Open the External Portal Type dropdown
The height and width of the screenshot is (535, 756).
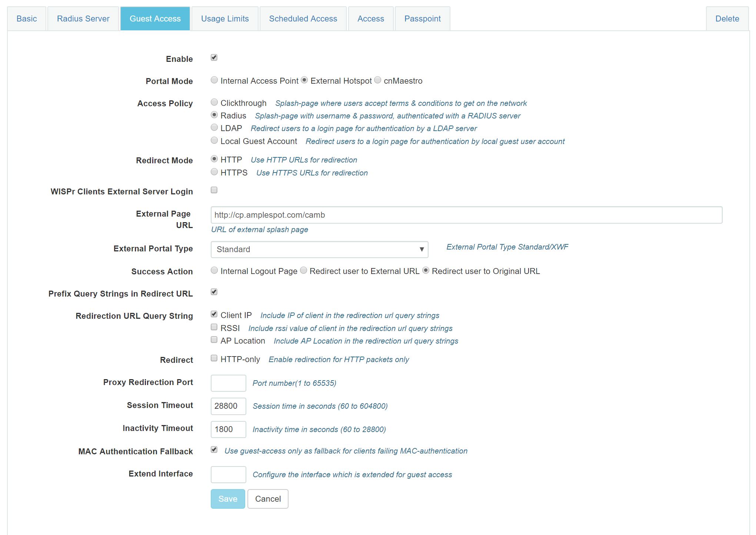pyautogui.click(x=319, y=250)
